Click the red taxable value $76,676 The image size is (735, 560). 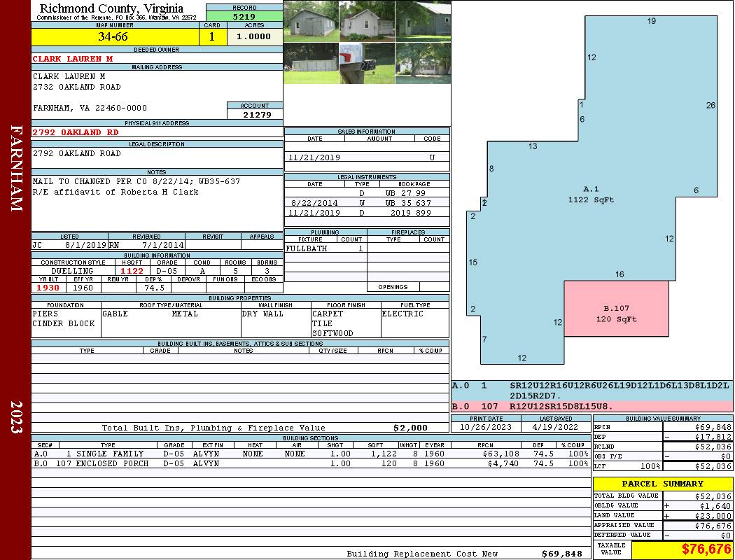point(681,549)
